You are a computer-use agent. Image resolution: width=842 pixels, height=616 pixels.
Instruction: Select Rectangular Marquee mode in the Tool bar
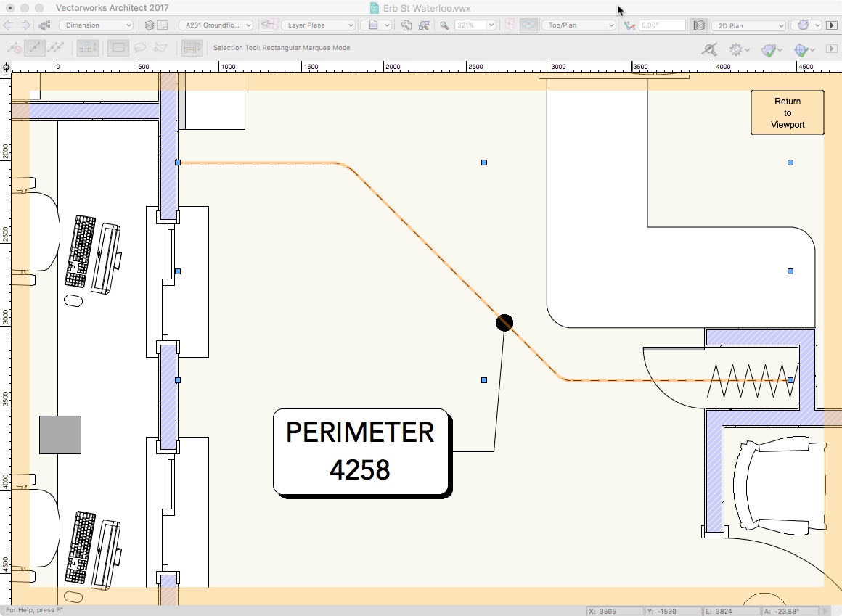[117, 47]
